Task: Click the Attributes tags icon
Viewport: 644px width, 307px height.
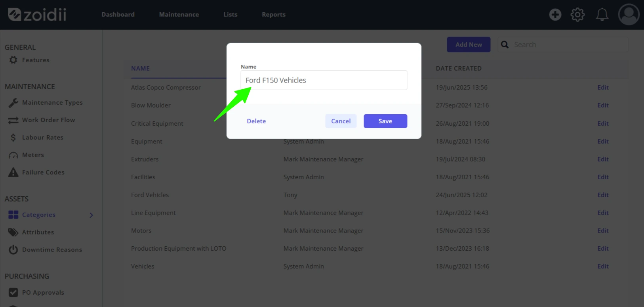Action: tap(13, 232)
